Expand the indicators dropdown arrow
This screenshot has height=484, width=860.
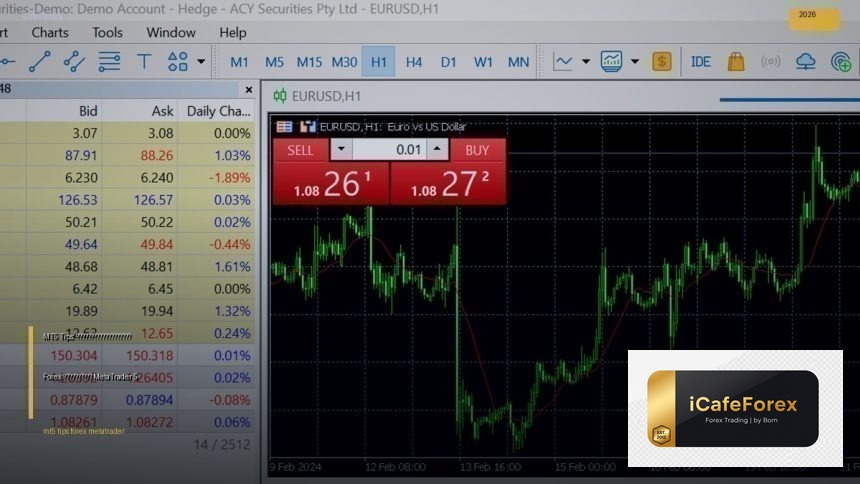[x=635, y=61]
